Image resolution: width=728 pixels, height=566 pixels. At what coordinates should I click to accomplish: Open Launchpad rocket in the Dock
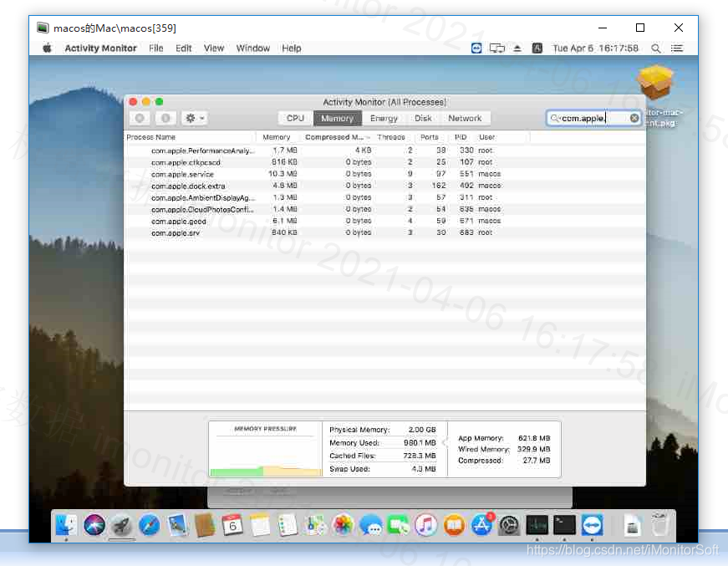tap(122, 526)
